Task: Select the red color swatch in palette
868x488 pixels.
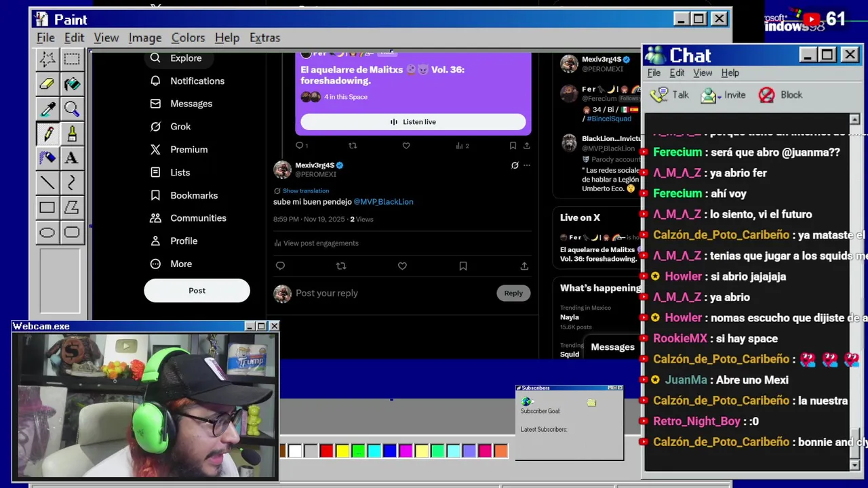Action: coord(326,451)
